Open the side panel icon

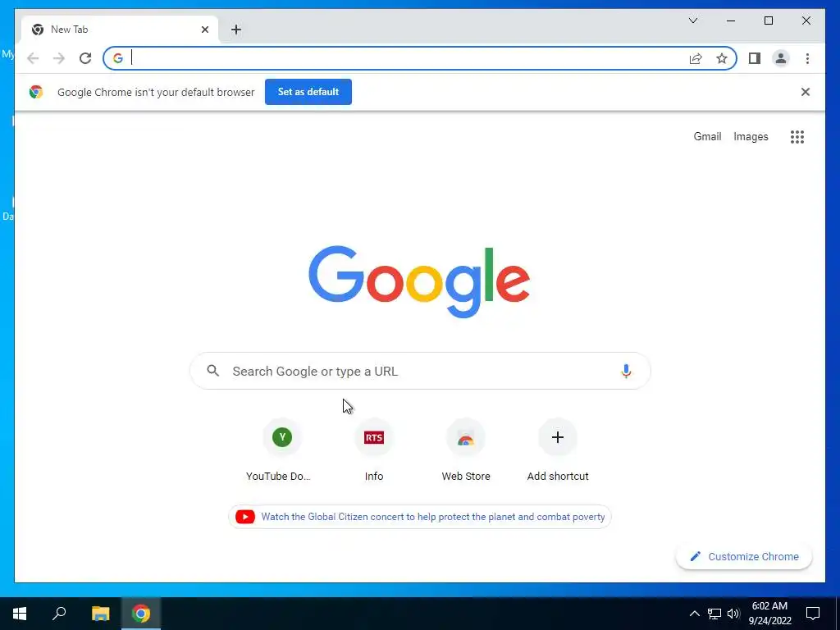tap(755, 58)
